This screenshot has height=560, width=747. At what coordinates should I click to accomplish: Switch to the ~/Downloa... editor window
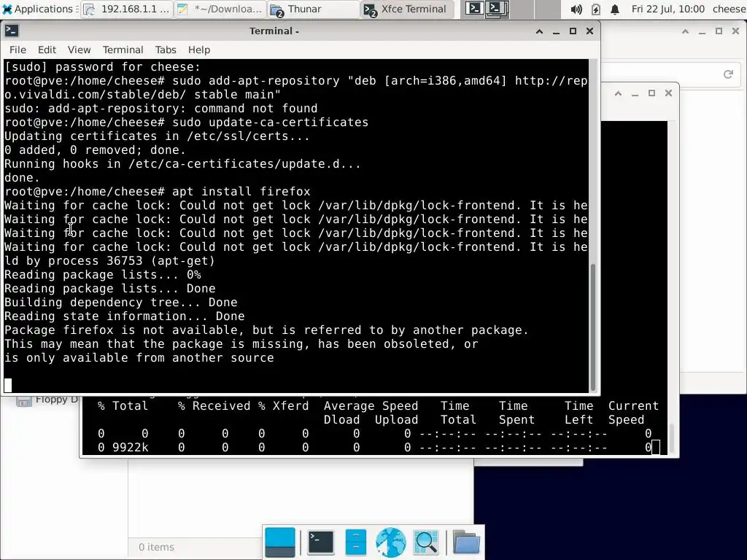[220, 9]
